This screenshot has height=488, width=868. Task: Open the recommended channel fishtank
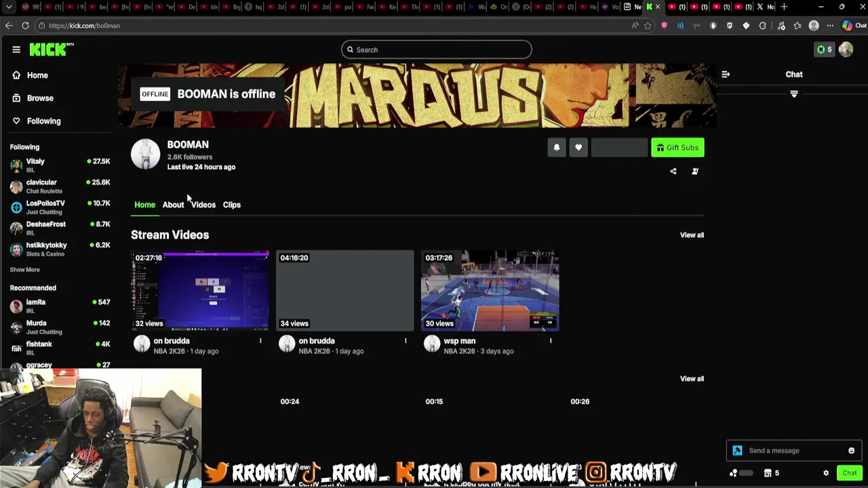pyautogui.click(x=60, y=348)
